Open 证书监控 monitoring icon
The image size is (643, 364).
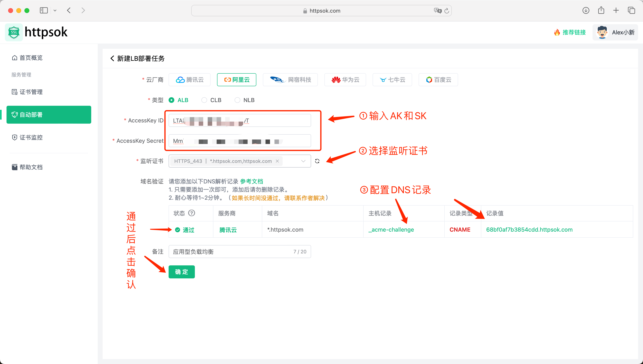point(14,137)
